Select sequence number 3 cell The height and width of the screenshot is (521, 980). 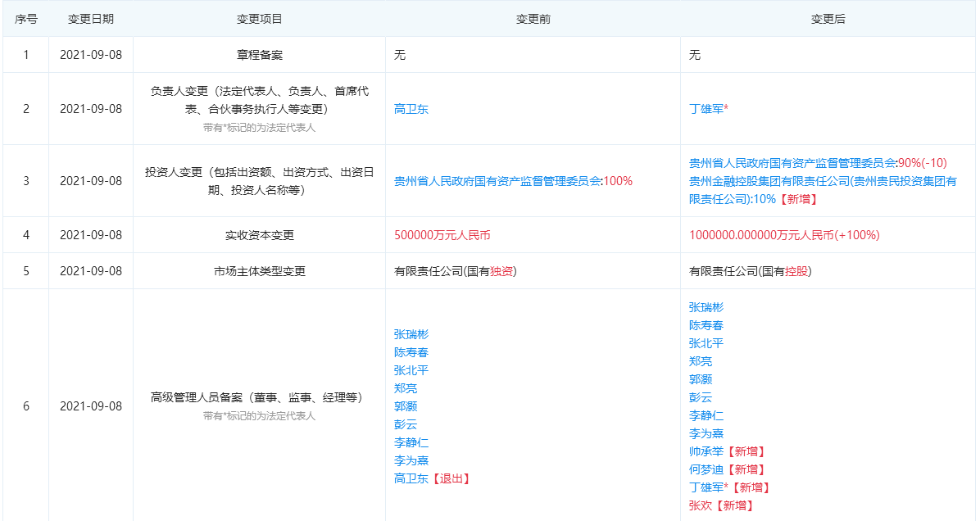tap(25, 181)
